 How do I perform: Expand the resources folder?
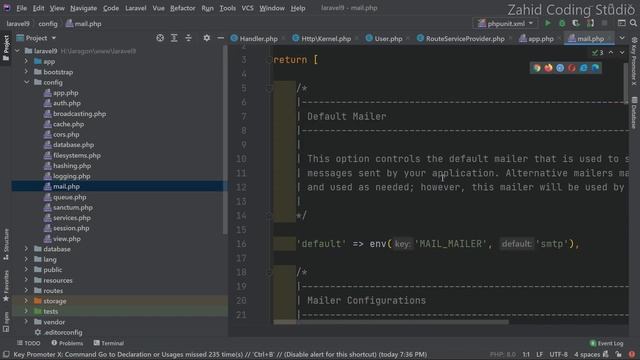point(27,280)
